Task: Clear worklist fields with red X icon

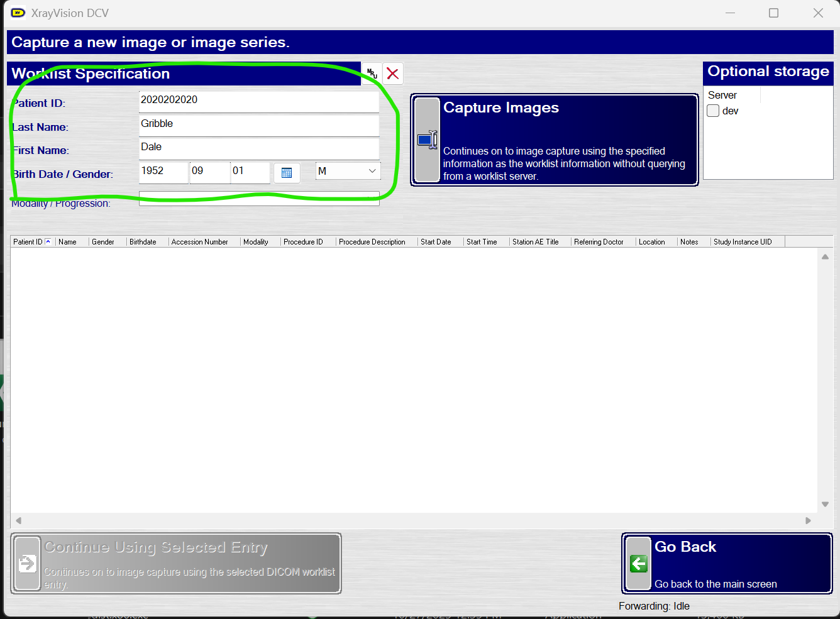Action: 393,74
